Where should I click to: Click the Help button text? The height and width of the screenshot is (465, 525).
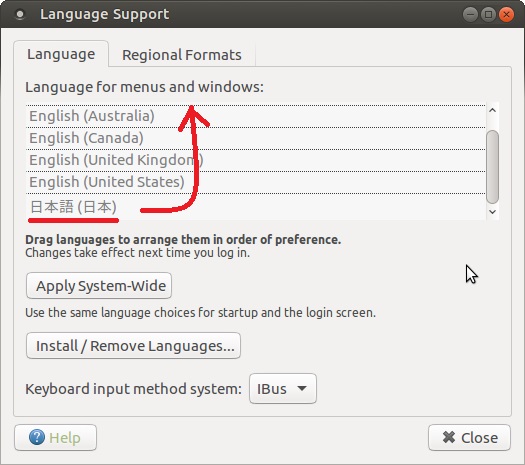pyautogui.click(x=65, y=438)
